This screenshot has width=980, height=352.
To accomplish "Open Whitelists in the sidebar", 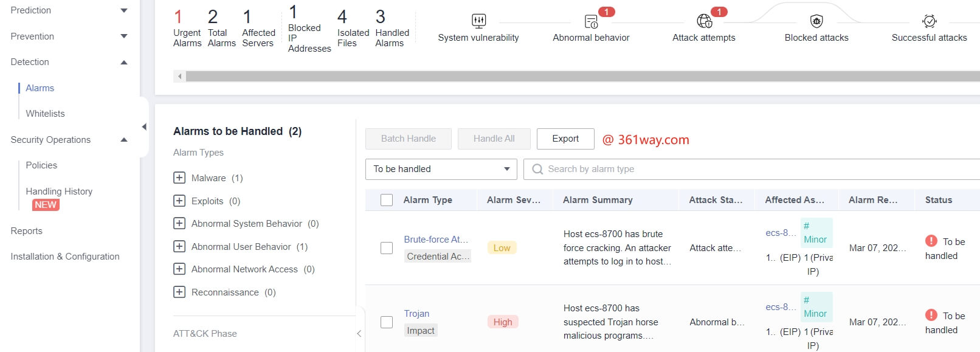I will click(45, 114).
